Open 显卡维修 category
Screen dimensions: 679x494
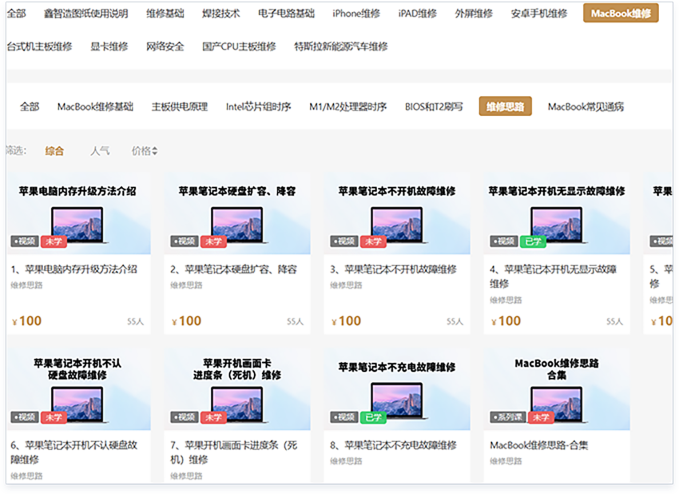pos(109,46)
